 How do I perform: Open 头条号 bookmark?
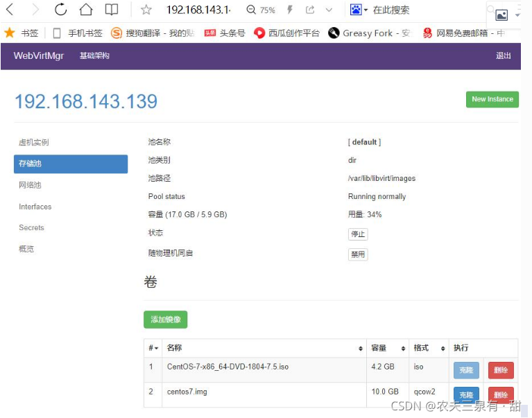tap(224, 33)
